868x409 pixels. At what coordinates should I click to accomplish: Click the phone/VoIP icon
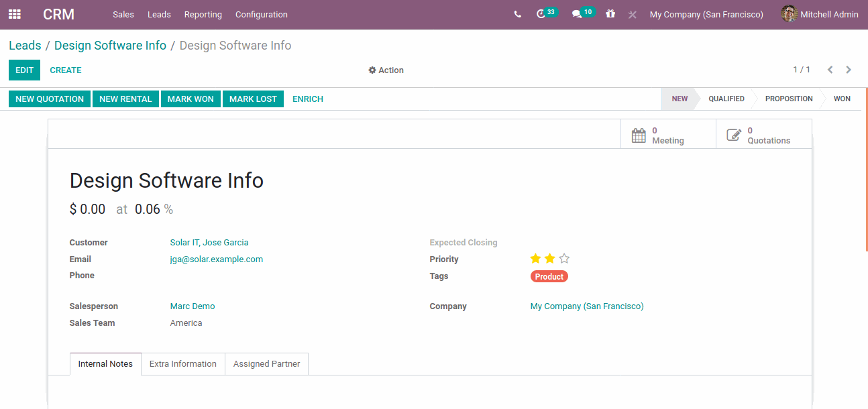point(517,13)
